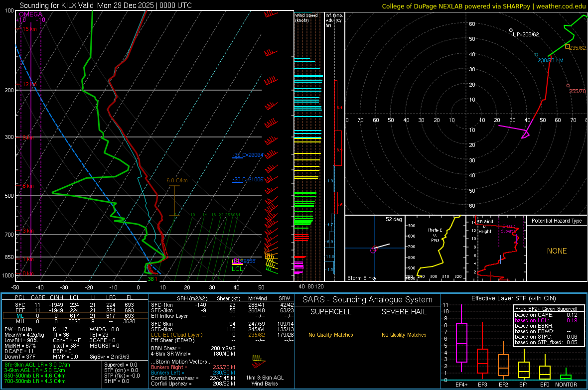Click the Bunkers Left storm motion entry

193,373
